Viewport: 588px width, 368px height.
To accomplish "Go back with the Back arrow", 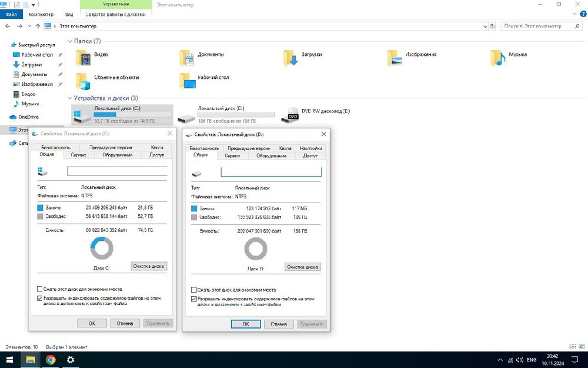I will click(x=8, y=26).
